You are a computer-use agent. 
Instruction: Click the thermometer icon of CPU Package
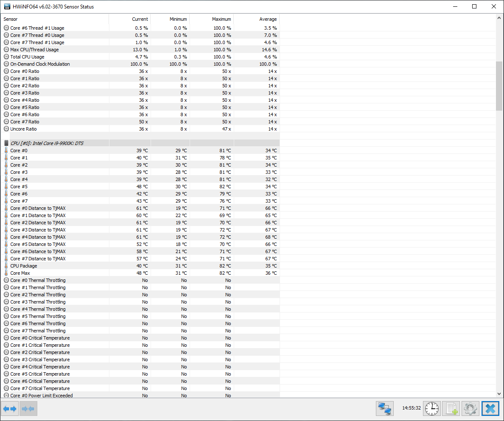tap(6, 265)
